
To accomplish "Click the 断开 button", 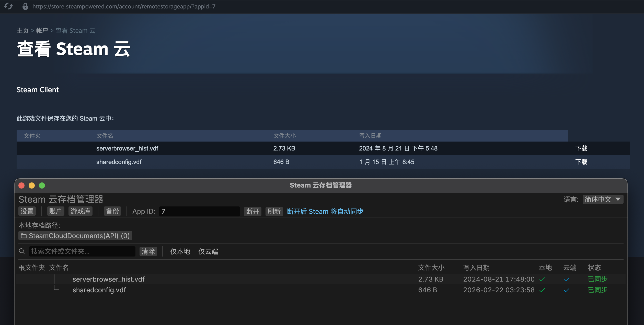I will (252, 211).
